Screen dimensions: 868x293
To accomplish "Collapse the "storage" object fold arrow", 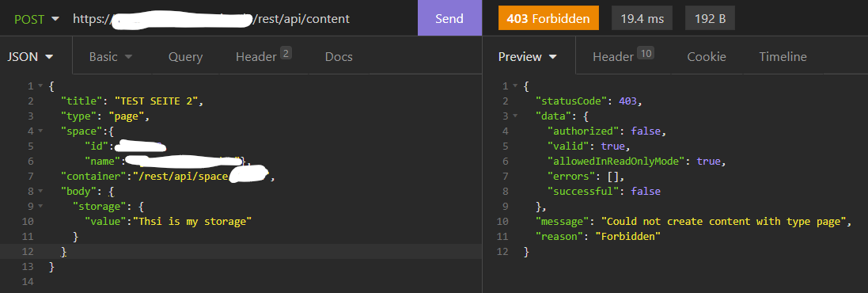I will 40,206.
